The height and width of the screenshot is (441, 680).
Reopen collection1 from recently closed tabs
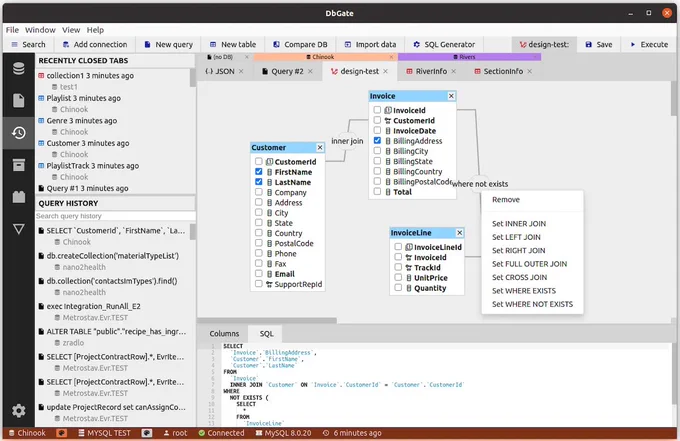90,75
